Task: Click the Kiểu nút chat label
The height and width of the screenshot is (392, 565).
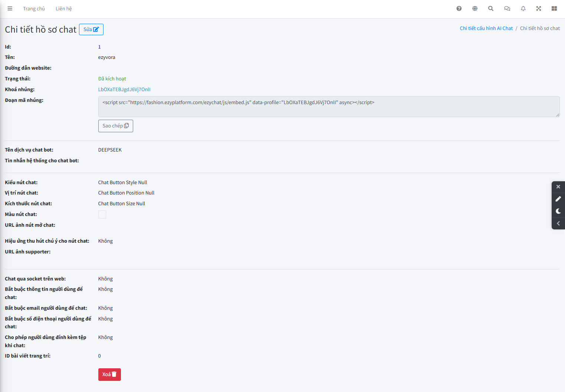Action: (x=21, y=182)
